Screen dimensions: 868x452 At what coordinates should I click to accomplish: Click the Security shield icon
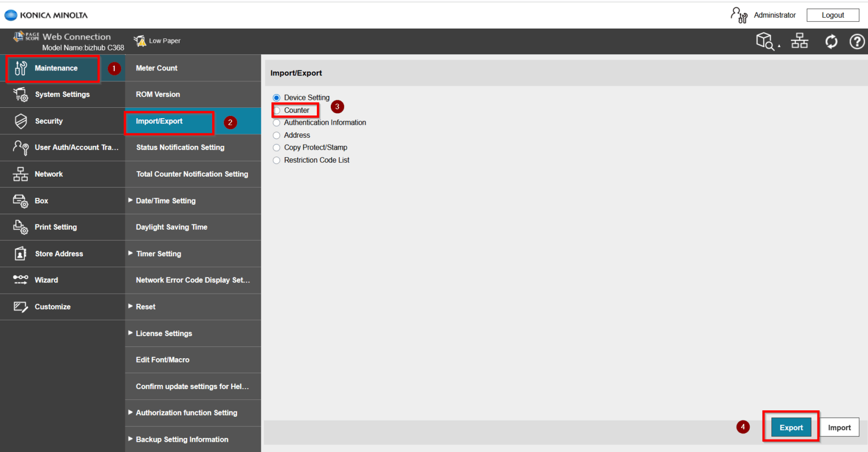[x=21, y=121]
